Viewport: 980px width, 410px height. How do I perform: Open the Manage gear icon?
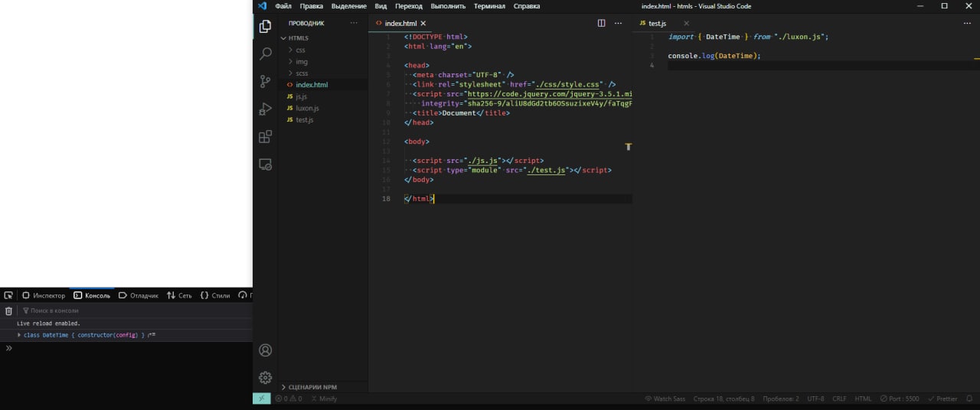(265, 378)
